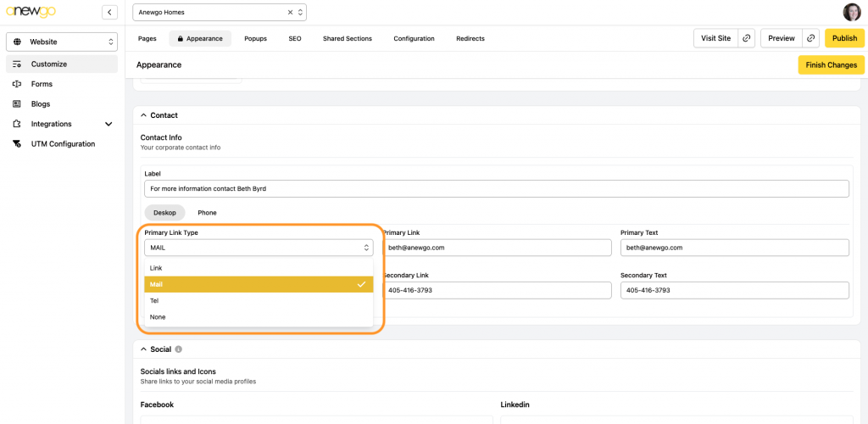Select the Phone toggle option

[x=207, y=213]
